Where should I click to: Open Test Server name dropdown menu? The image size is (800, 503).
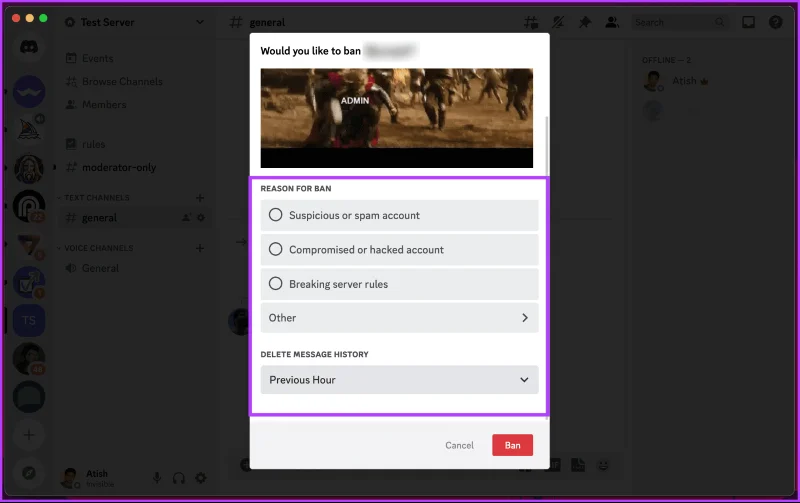[135, 22]
